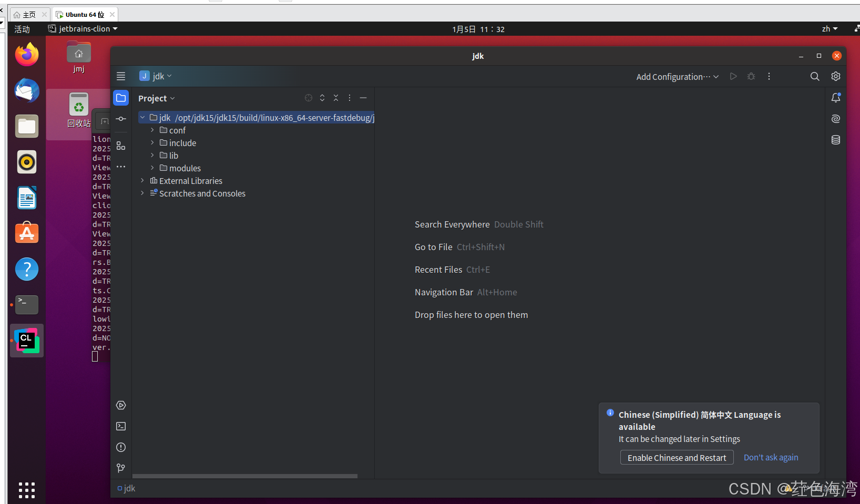Click jdk breadcrumb in status bar
Viewport: 860px width, 504px height.
(x=126, y=488)
